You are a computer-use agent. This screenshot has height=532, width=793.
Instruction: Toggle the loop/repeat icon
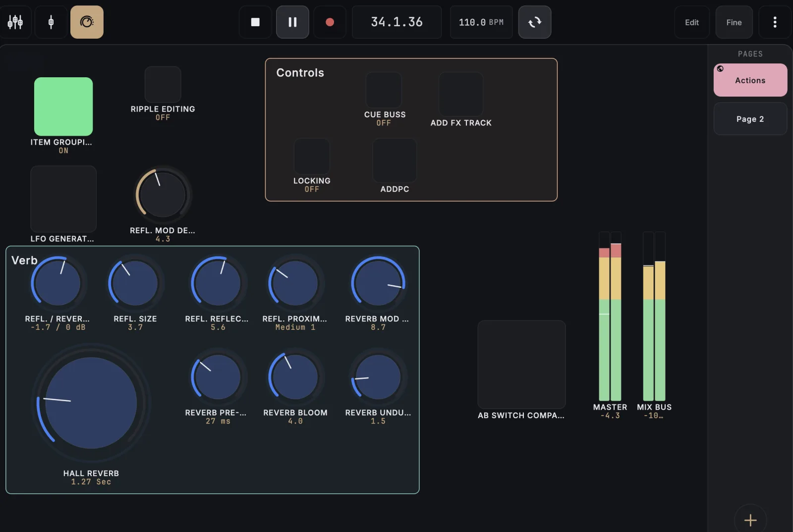[535, 22]
